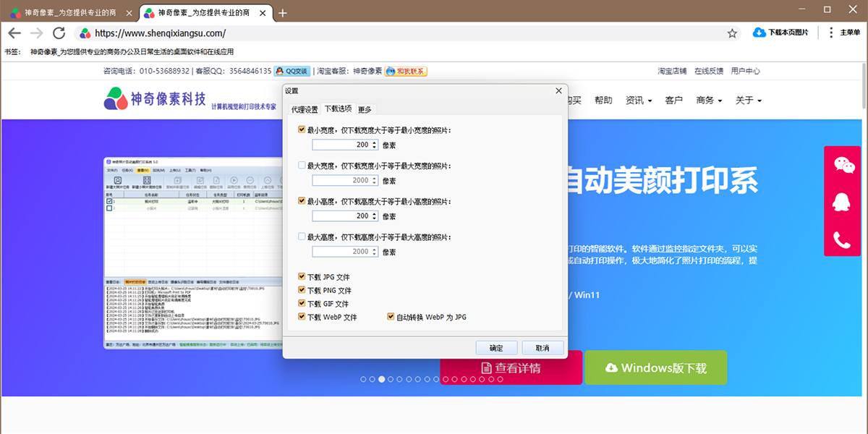Open the 资讯 dropdown menu

(x=639, y=101)
